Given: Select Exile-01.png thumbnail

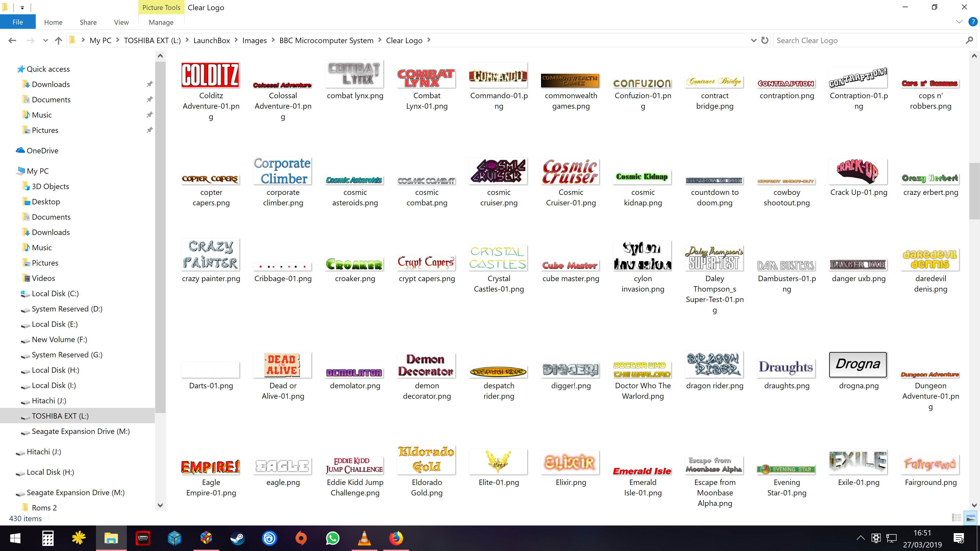Looking at the screenshot, I should pyautogui.click(x=858, y=462).
